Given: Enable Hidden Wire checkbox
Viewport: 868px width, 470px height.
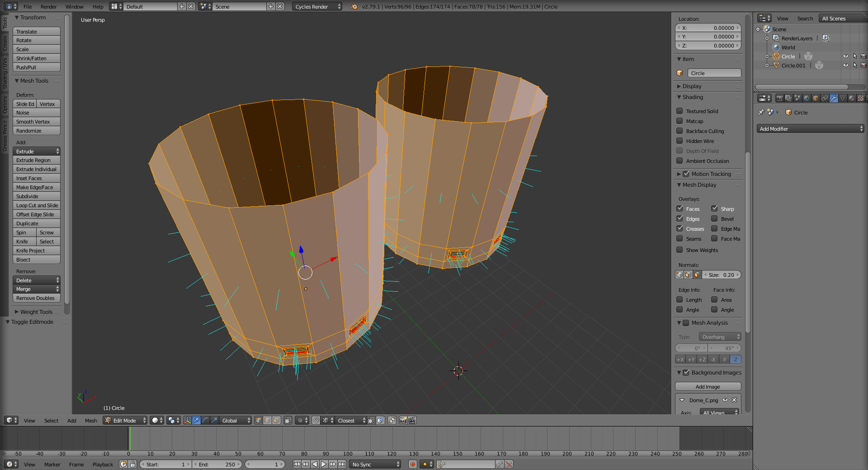Looking at the screenshot, I should pos(679,141).
